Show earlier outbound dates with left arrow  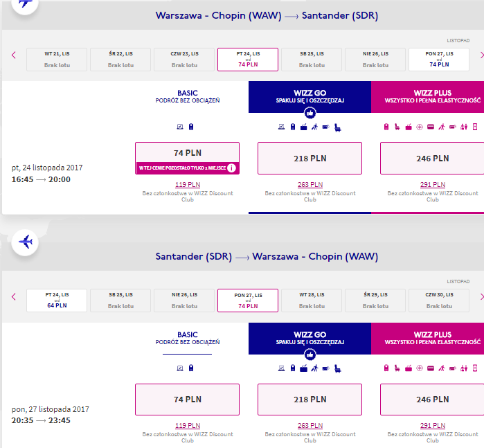[14, 55]
